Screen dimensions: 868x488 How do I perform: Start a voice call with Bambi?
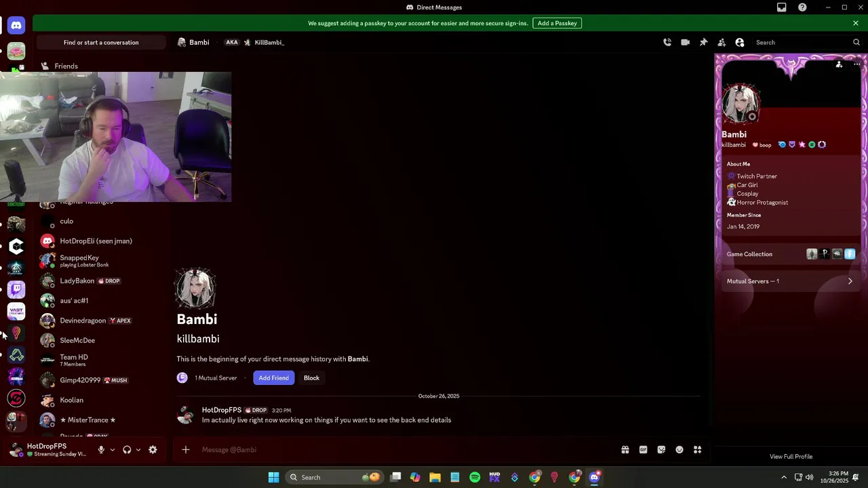(667, 42)
